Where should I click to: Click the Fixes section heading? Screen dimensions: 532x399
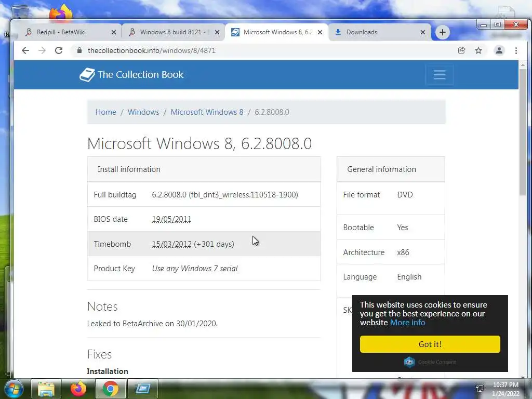coord(99,354)
